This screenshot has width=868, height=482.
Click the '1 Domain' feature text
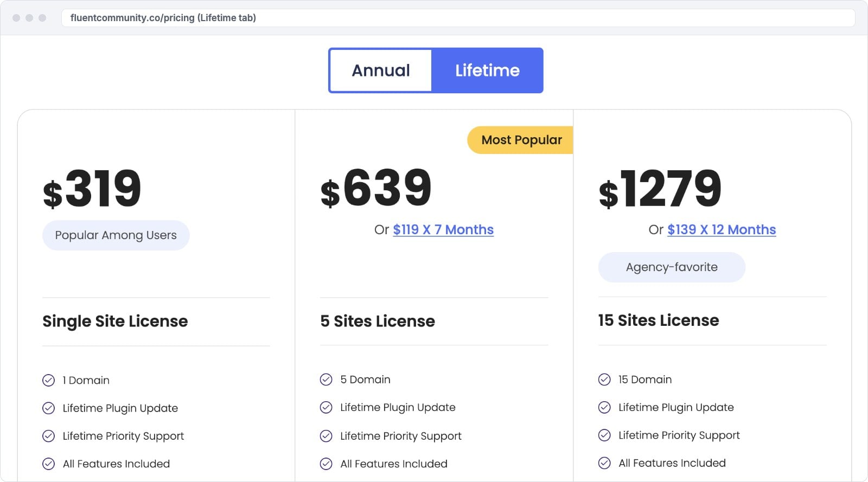[86, 381]
